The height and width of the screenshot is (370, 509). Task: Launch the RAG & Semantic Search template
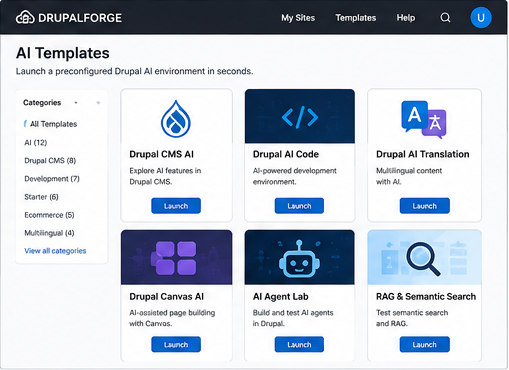tap(424, 345)
